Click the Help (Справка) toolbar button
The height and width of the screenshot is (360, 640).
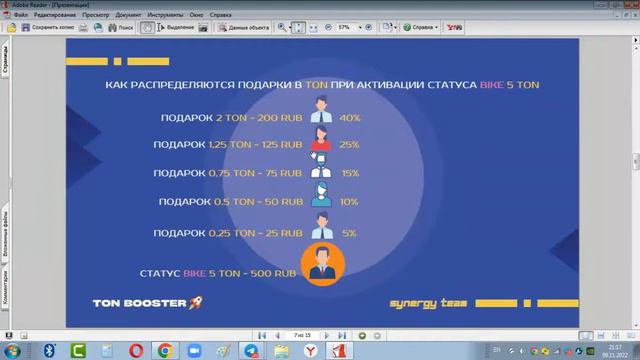coord(420,27)
